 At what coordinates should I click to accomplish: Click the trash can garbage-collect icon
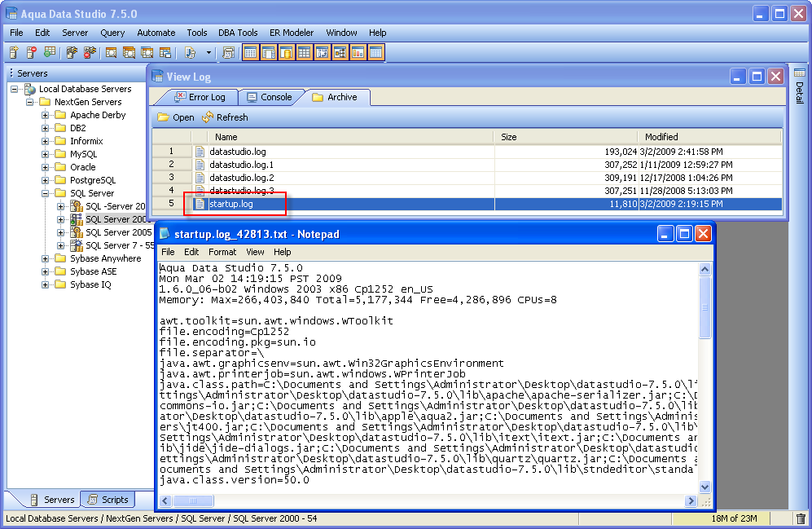[x=801, y=518]
